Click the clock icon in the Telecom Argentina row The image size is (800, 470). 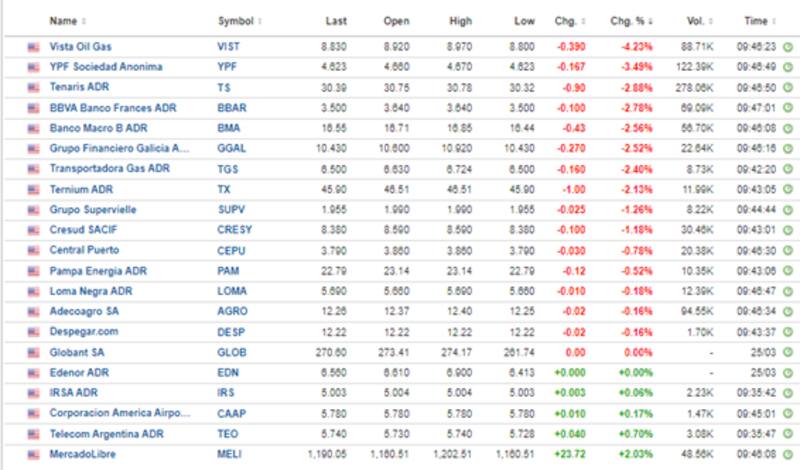[x=786, y=435]
